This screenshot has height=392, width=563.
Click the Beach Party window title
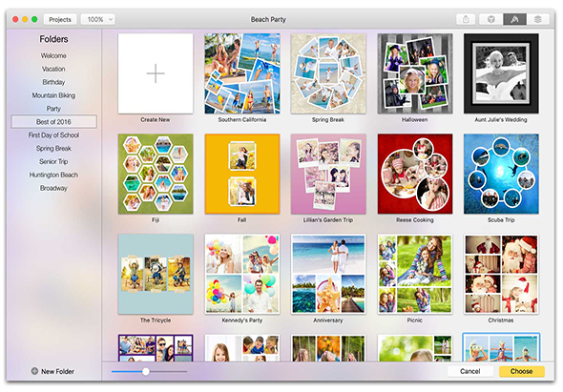[x=268, y=19]
